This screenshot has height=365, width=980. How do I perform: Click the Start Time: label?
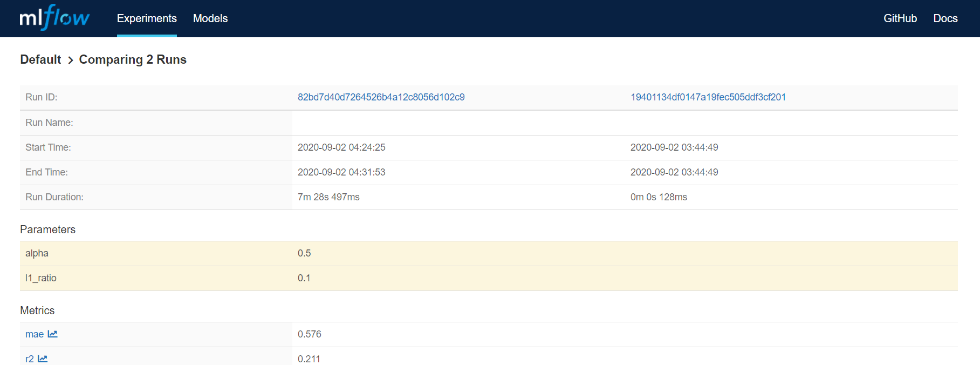pyautogui.click(x=48, y=147)
